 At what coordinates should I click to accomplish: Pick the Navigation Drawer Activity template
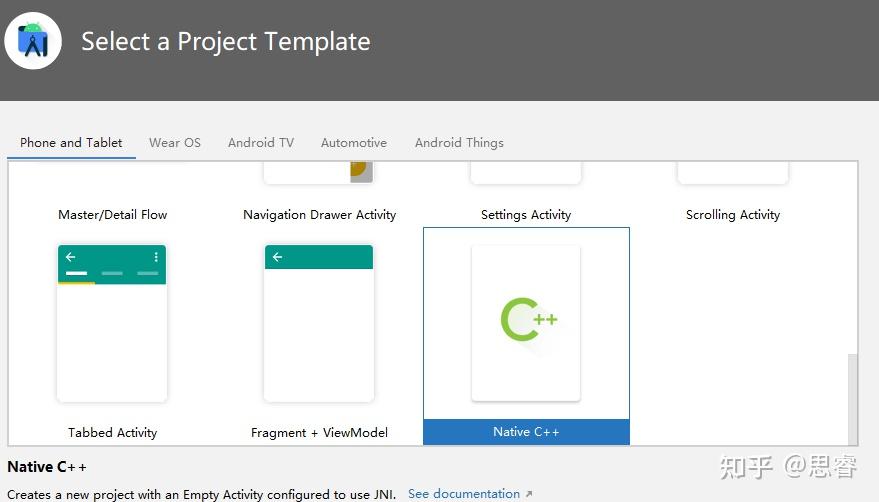click(320, 215)
